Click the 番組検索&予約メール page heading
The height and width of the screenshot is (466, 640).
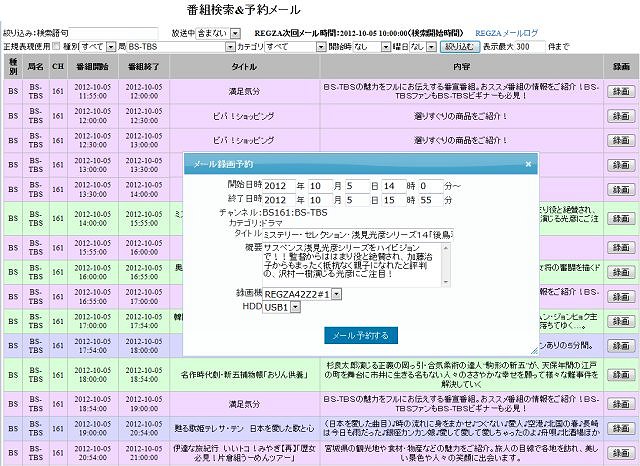[244, 9]
